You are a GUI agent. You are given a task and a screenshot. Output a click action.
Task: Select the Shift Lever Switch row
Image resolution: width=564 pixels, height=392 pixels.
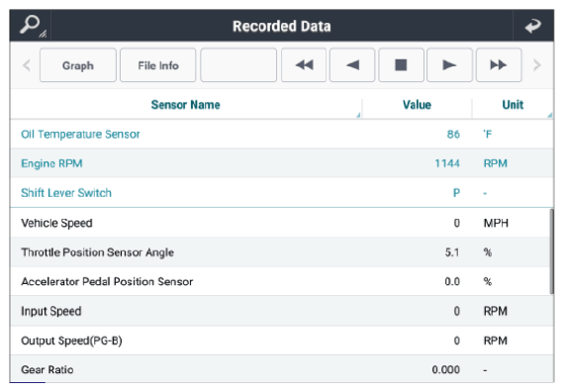point(282,193)
